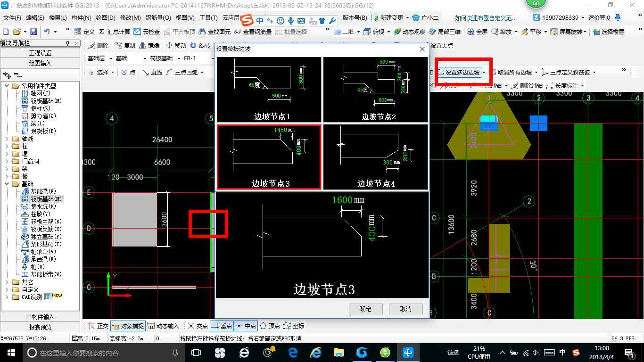The height and width of the screenshot is (362, 644).
Task: Start 动态观察 dynamic orbit view
Action: [x=409, y=32]
